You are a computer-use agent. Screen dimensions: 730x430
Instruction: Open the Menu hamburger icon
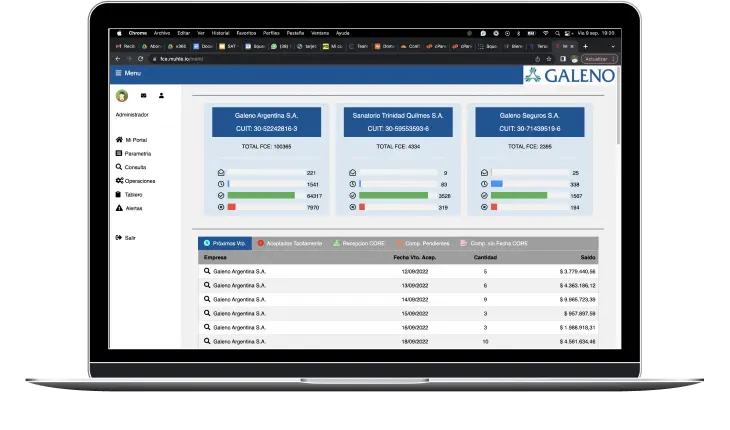tap(118, 73)
